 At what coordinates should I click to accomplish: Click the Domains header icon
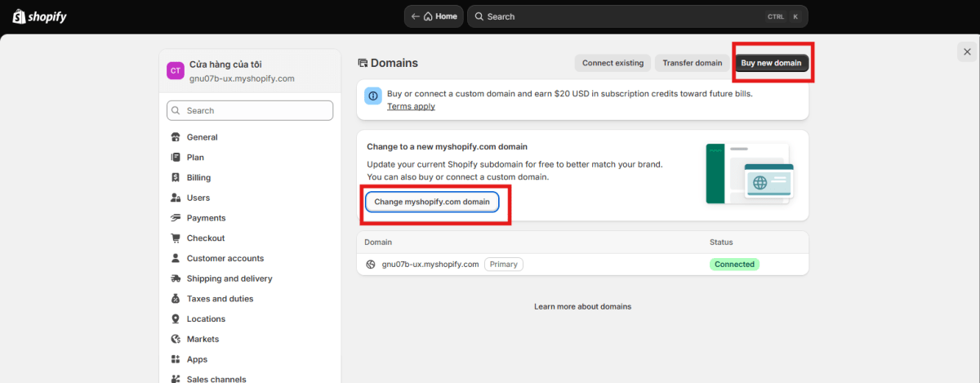(363, 63)
